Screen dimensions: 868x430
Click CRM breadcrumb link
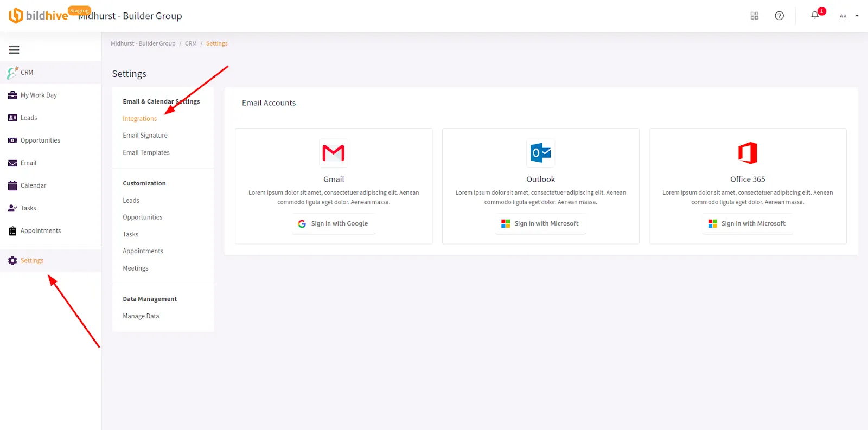[x=190, y=43]
